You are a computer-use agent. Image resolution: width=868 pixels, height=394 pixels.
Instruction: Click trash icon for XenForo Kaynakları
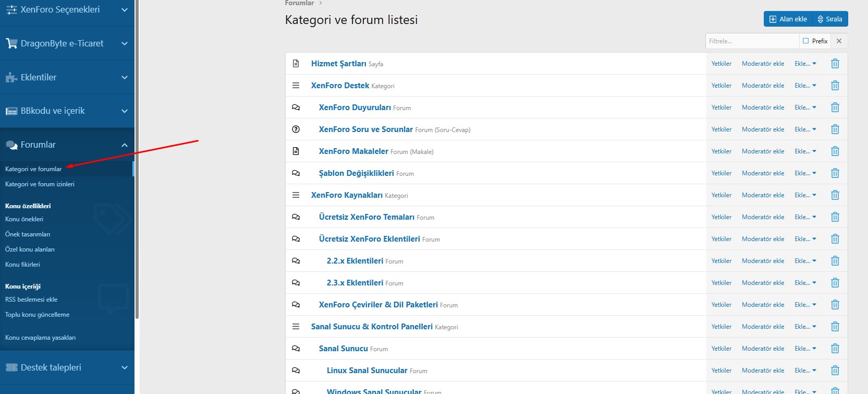[835, 195]
